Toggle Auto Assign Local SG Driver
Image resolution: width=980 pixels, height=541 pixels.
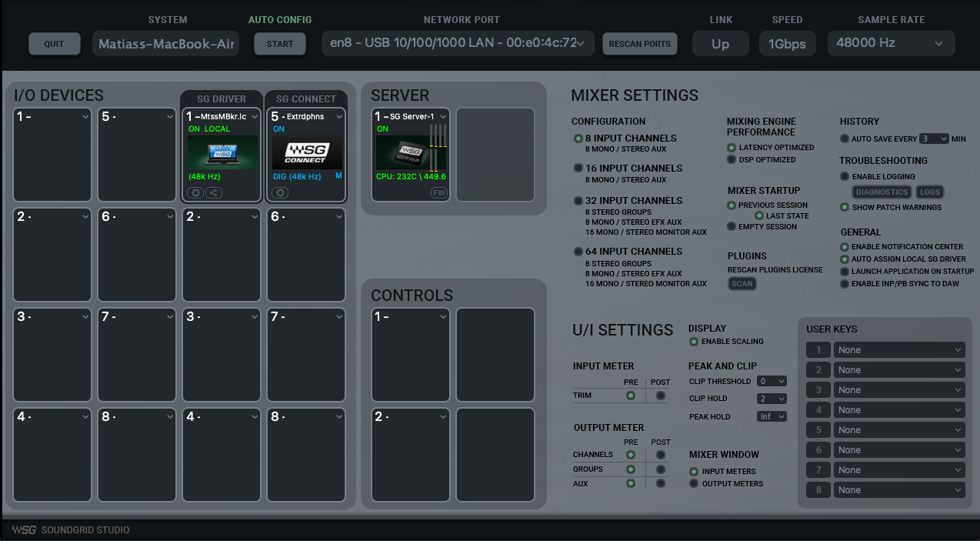point(845,259)
